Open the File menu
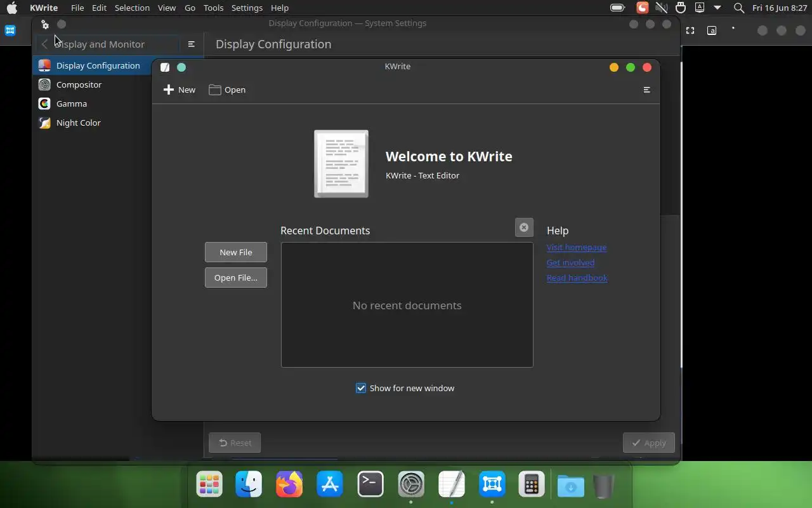The width and height of the screenshot is (812, 508). pyautogui.click(x=77, y=8)
